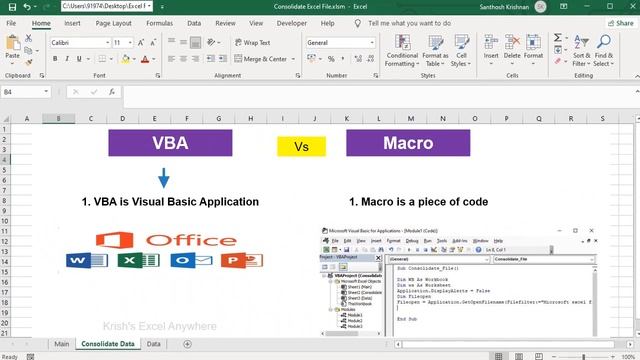The image size is (640, 360).
Task: Switch to Page Layout view icon
Action: tap(519, 357)
